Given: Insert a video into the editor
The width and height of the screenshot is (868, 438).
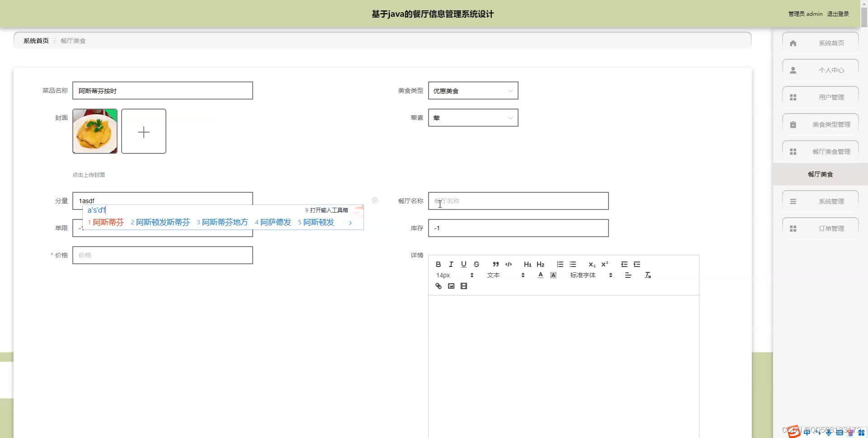Looking at the screenshot, I should tap(463, 286).
